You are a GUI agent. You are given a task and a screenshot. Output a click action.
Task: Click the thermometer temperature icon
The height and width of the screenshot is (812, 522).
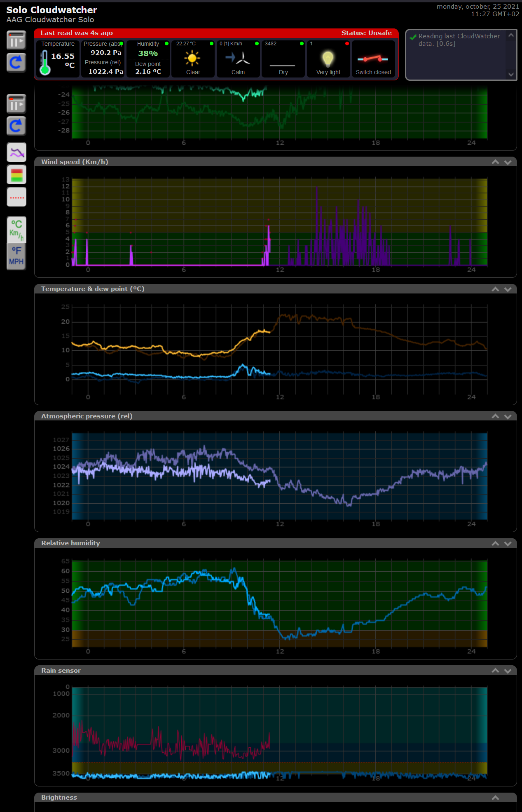pos(45,63)
